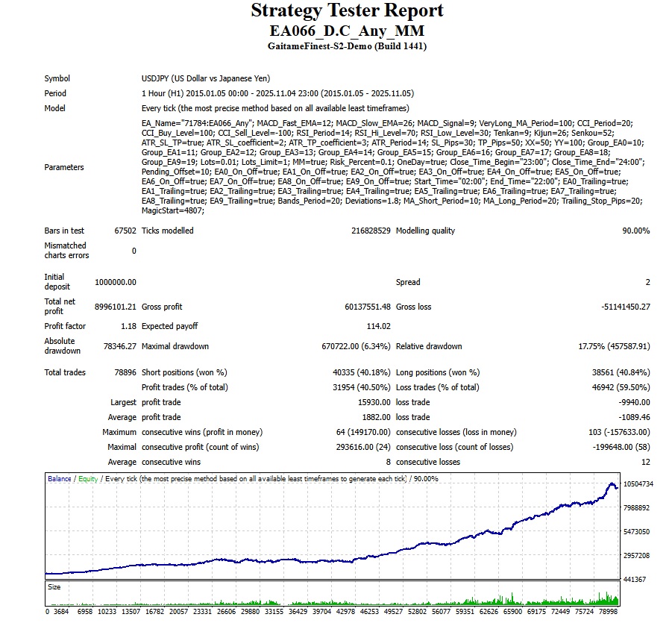Click Gross profit value 60137551.48
Screen dimensions: 672x623
(368, 307)
